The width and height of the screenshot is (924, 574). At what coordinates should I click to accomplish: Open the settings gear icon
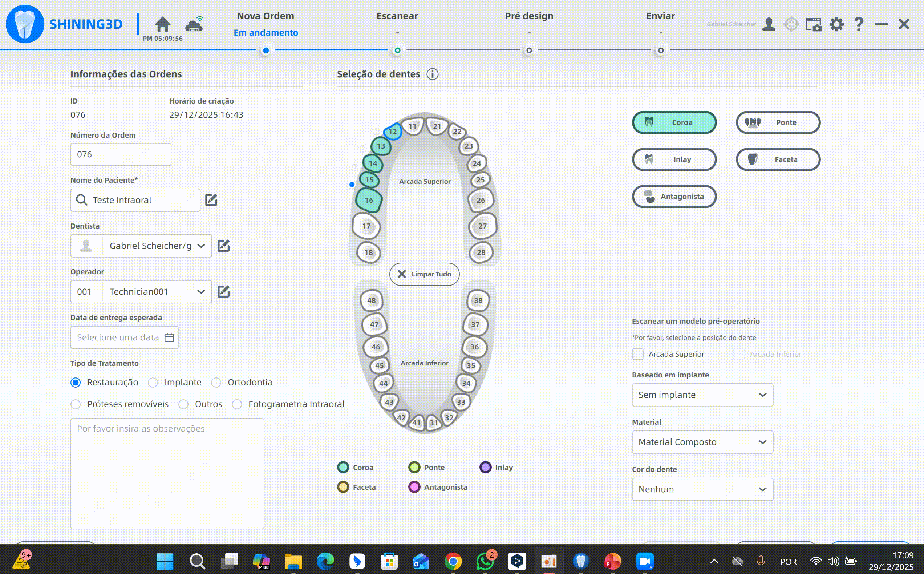coord(836,24)
